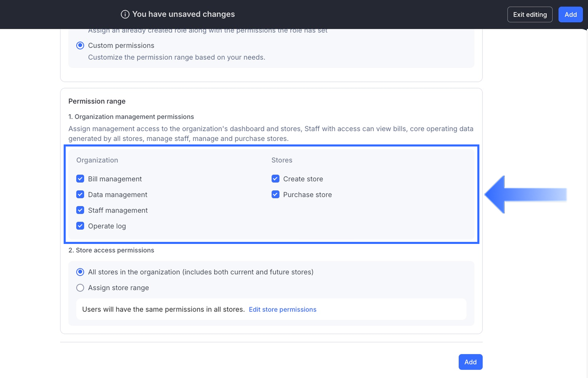Disable Operate log permission checkbox
Screen dimensions: 588x378
(80, 226)
